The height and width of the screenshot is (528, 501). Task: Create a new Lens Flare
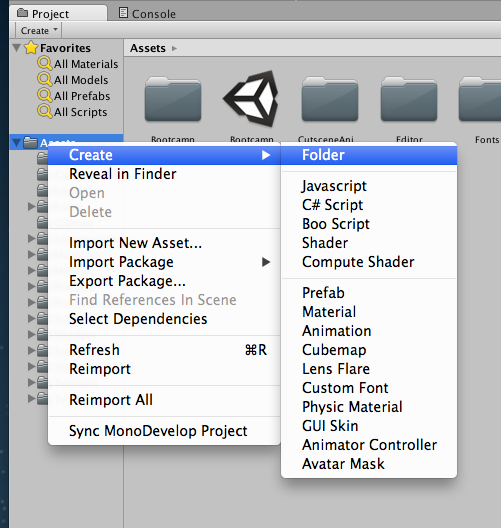pos(369,369)
